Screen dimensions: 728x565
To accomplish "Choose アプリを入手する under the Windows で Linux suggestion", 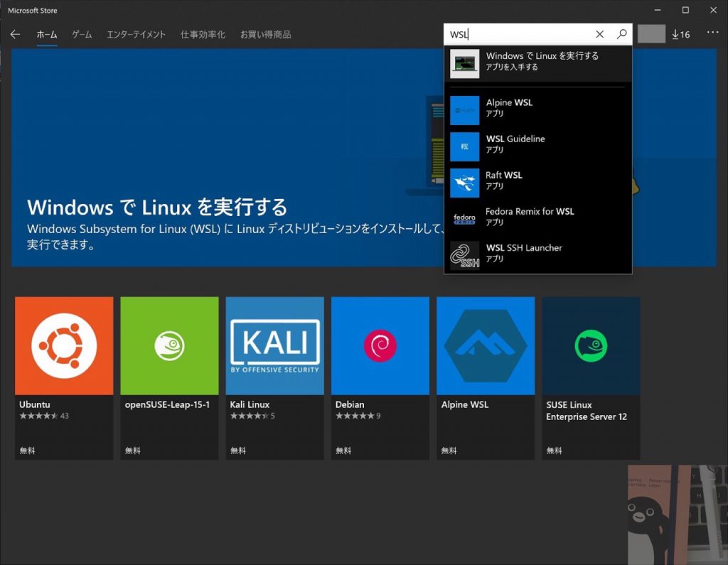I will click(x=512, y=67).
